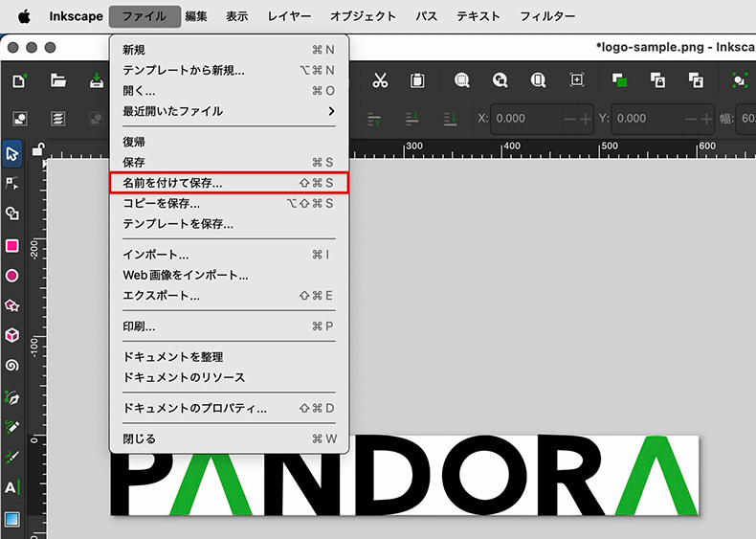The image size is (756, 539).
Task: Select the Star polygon tool
Action: pyautogui.click(x=12, y=305)
